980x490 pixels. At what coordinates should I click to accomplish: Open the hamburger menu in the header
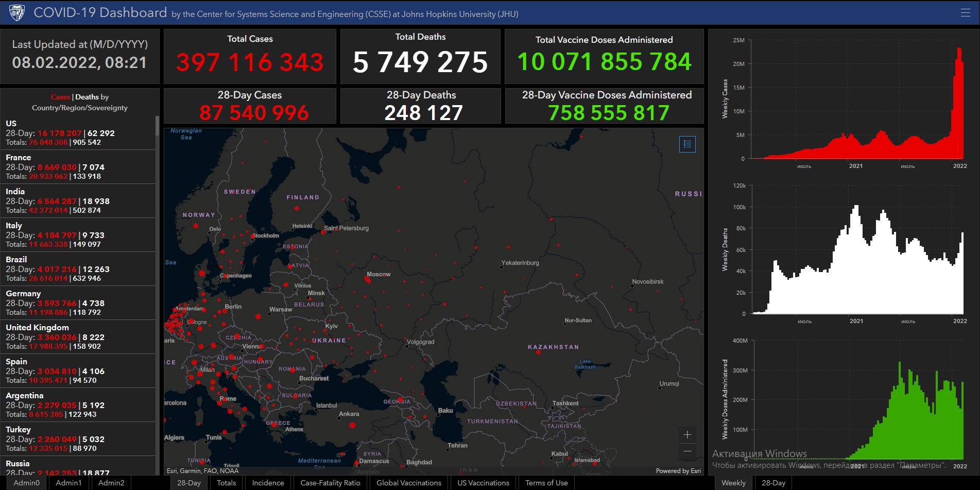pyautogui.click(x=965, y=13)
